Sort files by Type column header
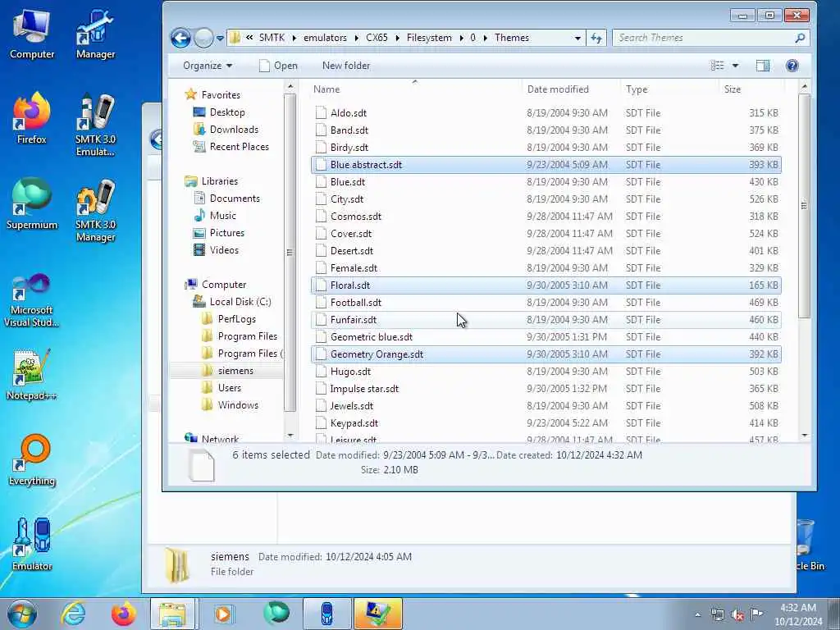 point(669,89)
